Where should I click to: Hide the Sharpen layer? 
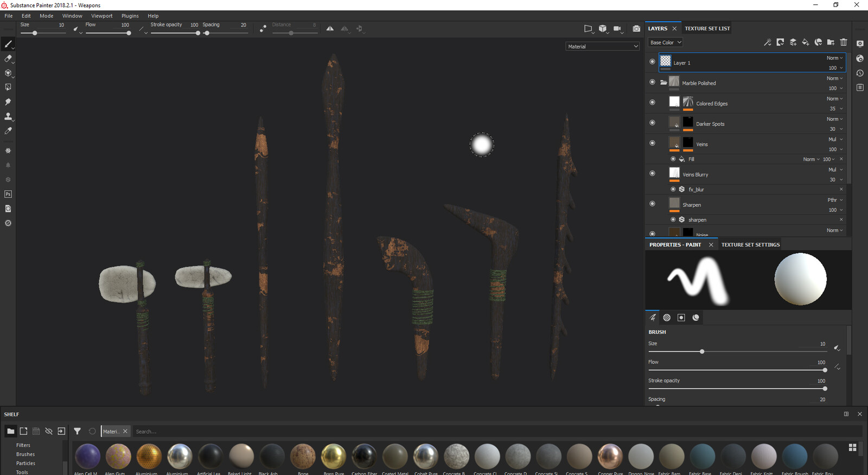[x=652, y=204]
